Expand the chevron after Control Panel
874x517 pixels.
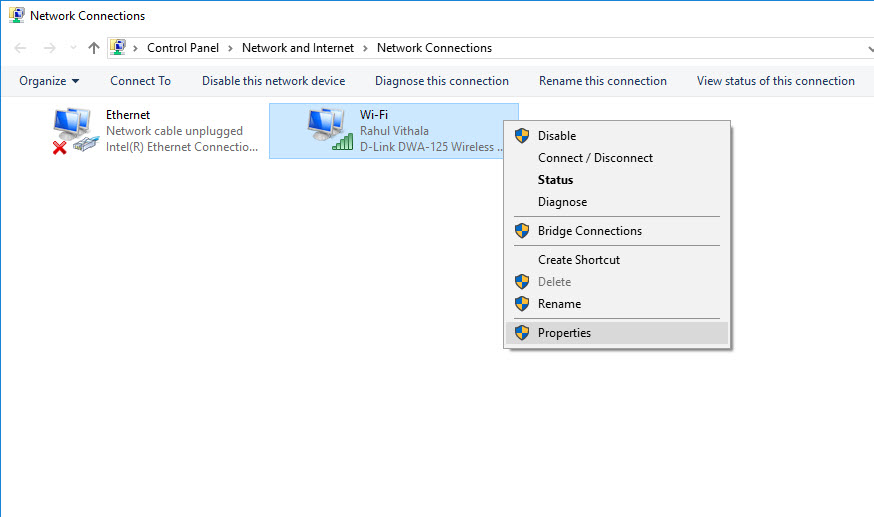pyautogui.click(x=230, y=48)
